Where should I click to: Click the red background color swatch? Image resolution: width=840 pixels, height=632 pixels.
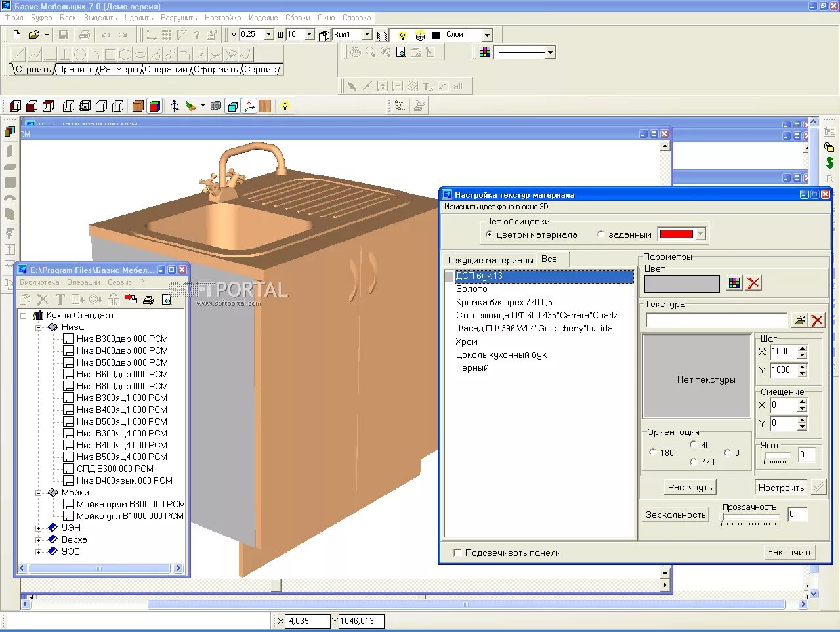pos(676,234)
